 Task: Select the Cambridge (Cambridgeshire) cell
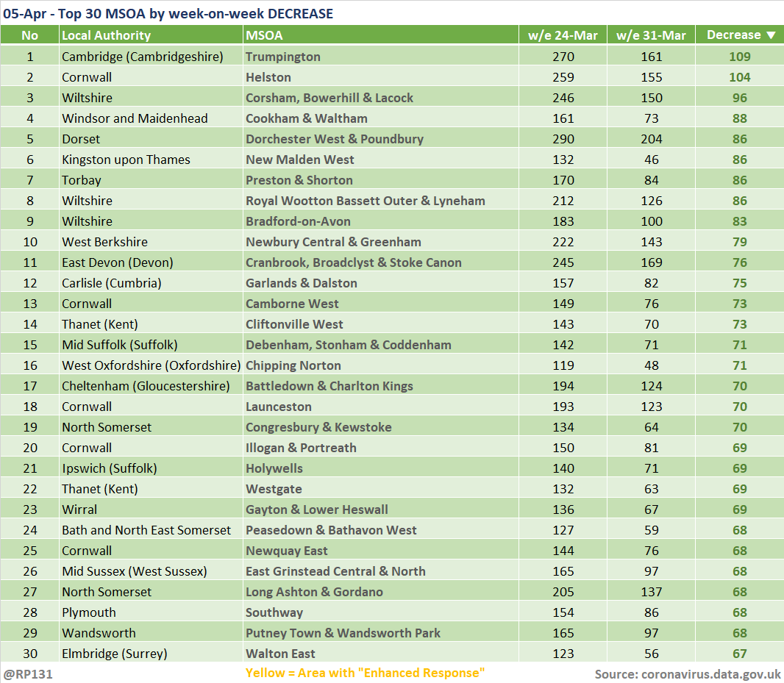click(142, 57)
